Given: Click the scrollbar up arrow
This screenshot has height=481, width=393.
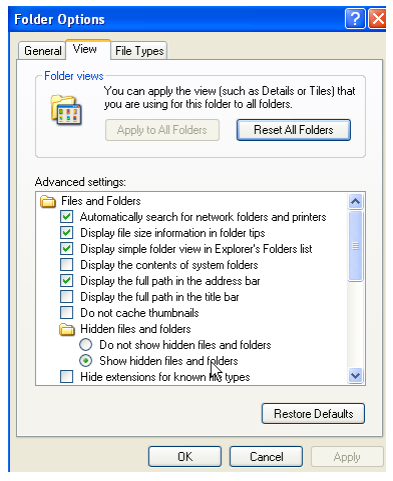Looking at the screenshot, I should (x=355, y=201).
